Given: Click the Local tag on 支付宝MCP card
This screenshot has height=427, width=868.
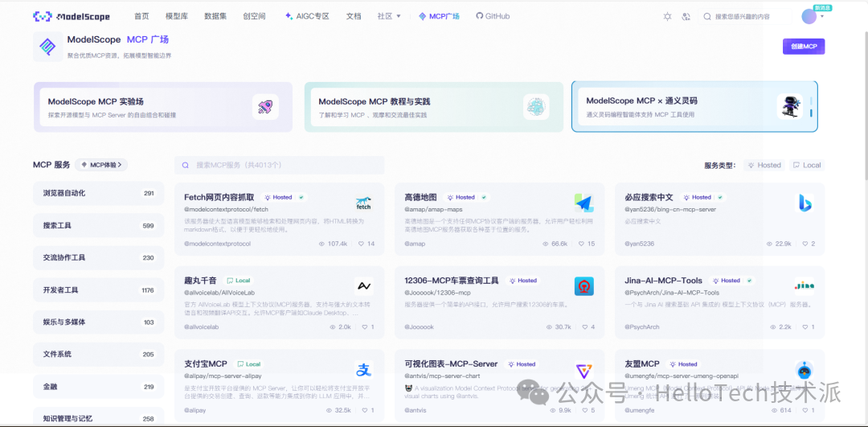Looking at the screenshot, I should (x=248, y=363).
